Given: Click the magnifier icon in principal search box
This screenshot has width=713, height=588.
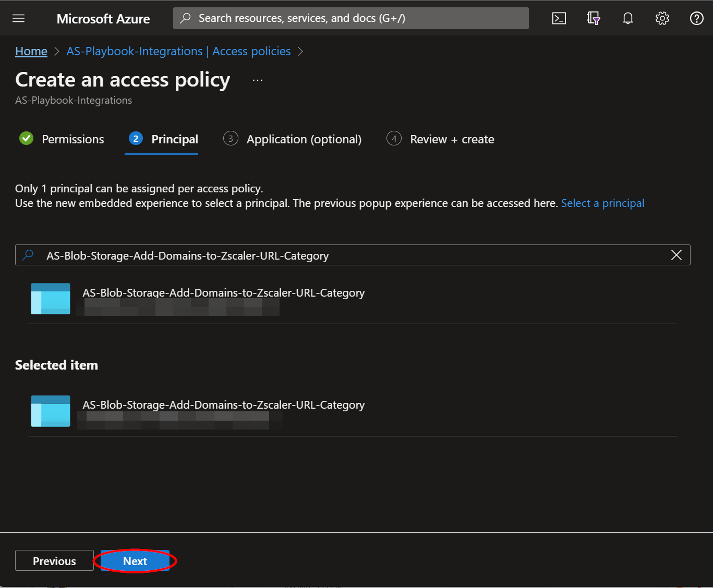Looking at the screenshot, I should [x=28, y=255].
